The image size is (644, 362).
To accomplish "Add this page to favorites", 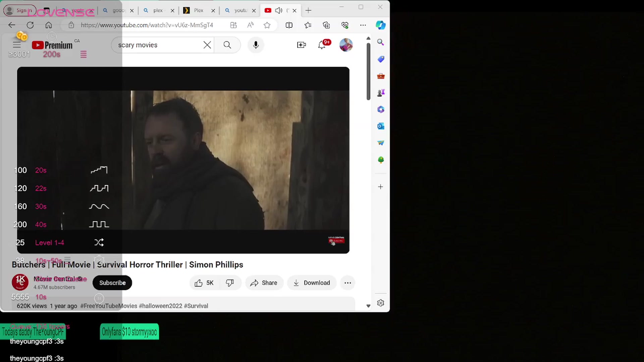I will tap(267, 25).
